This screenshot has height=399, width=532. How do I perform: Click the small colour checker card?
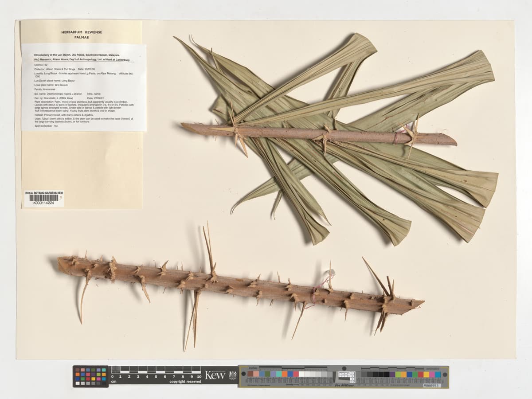(90, 376)
